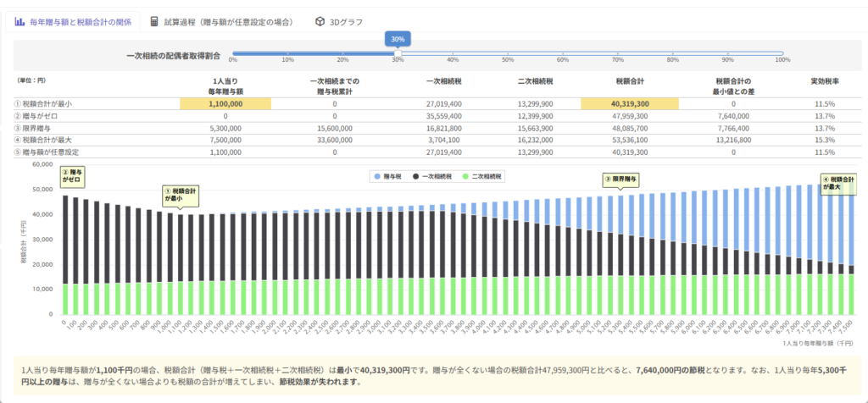Click the calculator icon on 試算過程 tab
868x403 pixels.
coord(154,21)
